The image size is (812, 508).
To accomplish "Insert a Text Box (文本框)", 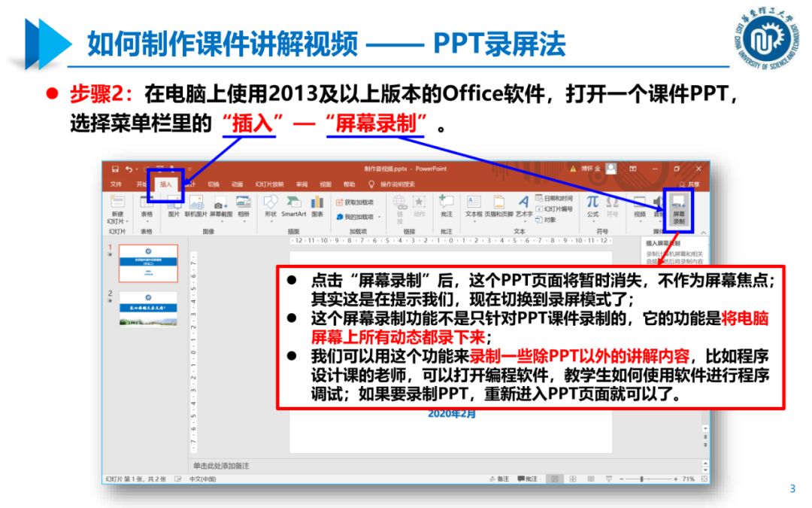I will (474, 206).
